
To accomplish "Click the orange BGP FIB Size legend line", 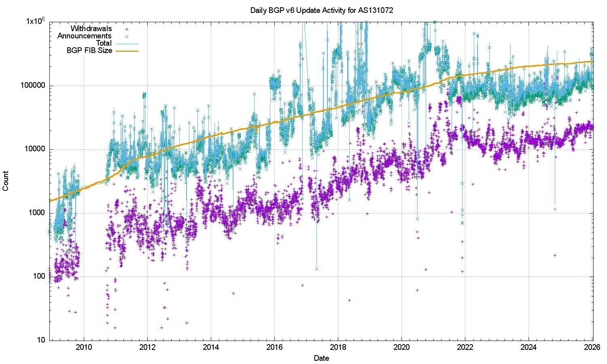I will click(127, 51).
